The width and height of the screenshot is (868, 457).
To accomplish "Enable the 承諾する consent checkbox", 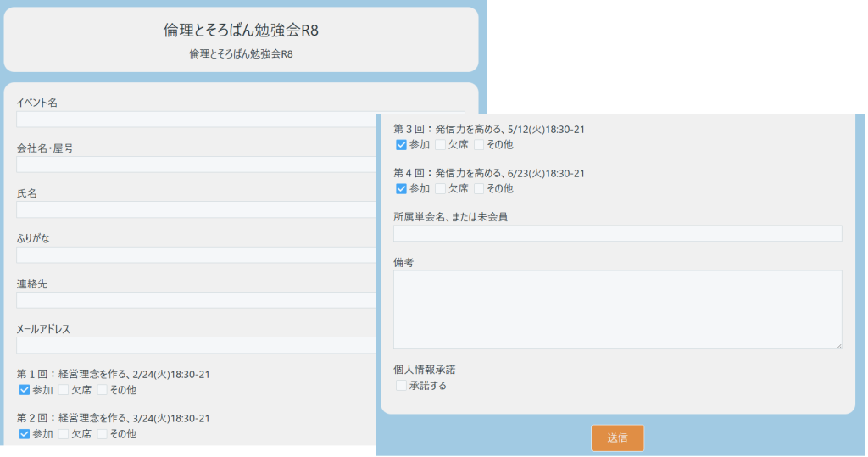I will tap(402, 386).
